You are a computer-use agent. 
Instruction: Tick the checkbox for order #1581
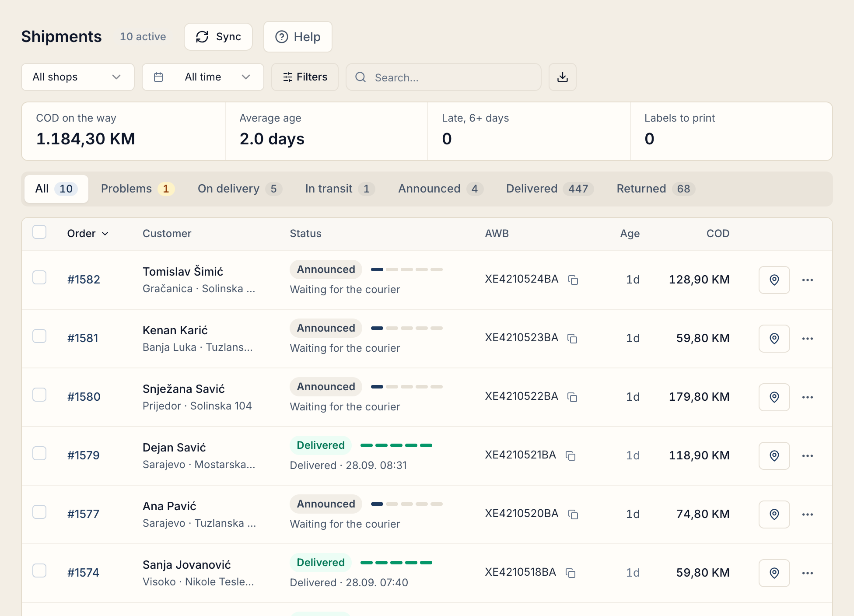(x=39, y=336)
